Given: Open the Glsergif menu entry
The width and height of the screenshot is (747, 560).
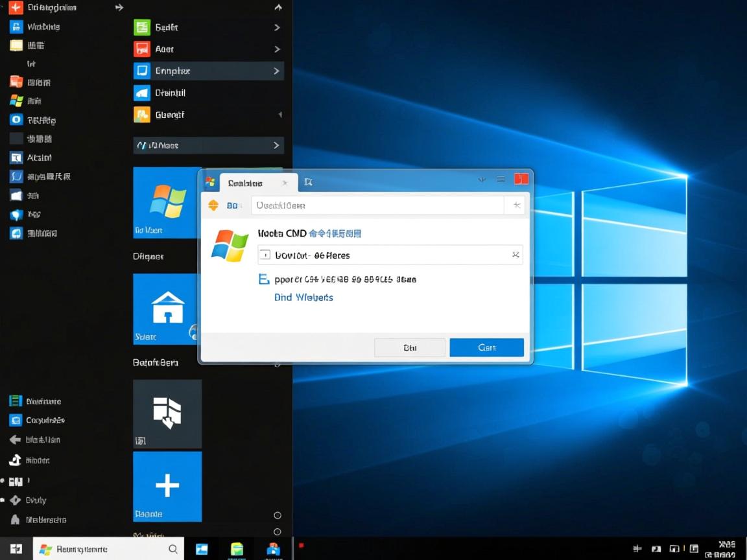Looking at the screenshot, I should click(x=175, y=115).
